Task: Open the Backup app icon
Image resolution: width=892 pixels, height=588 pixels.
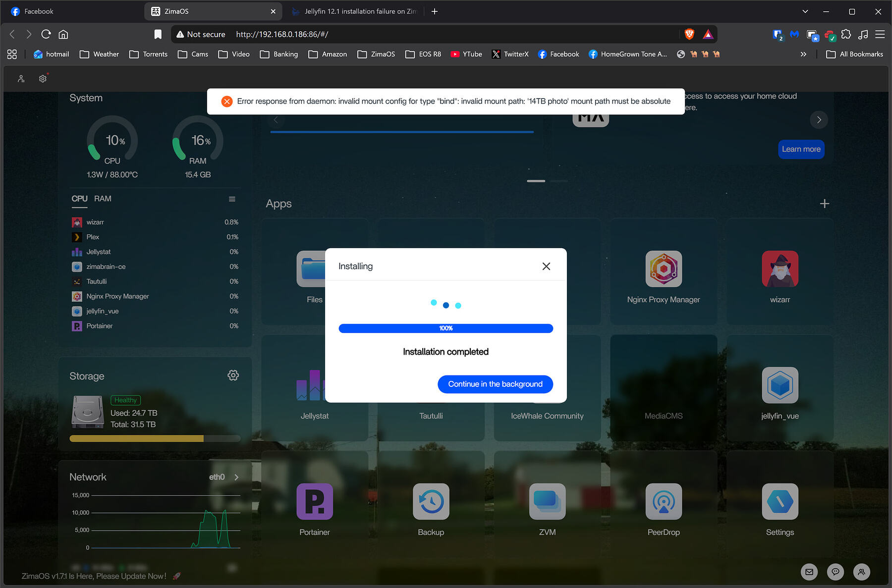Action: [x=431, y=501]
